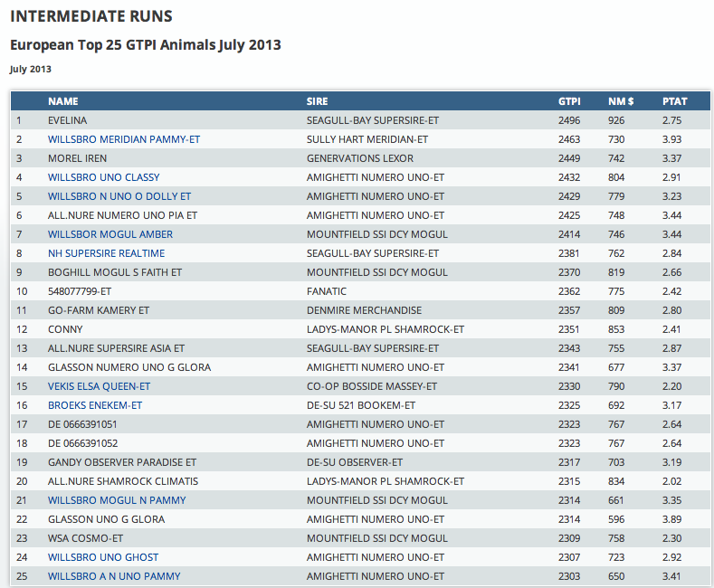Viewport: 714px width, 588px height.
Task: Follow the WILLSBOR MOGUL AMBER link
Action: coord(109,234)
